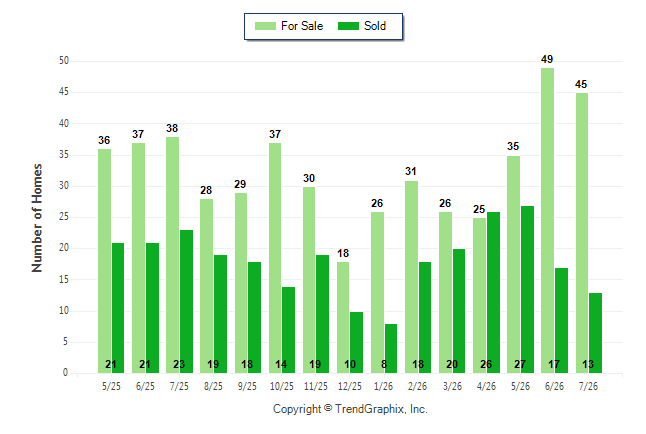Click the 50 value on y-axis
Image resolution: width=646 pixels, height=434 pixels.
pos(64,61)
